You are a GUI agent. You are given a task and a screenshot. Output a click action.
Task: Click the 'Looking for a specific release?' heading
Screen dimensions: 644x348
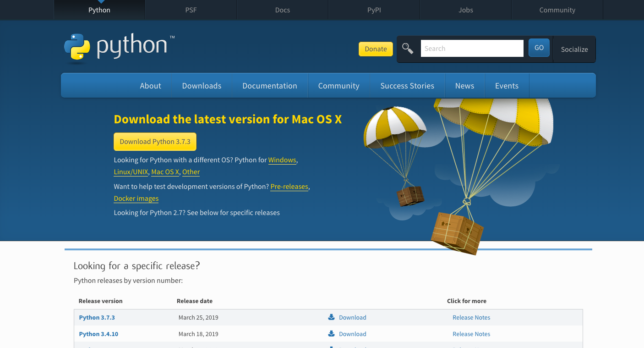(137, 266)
